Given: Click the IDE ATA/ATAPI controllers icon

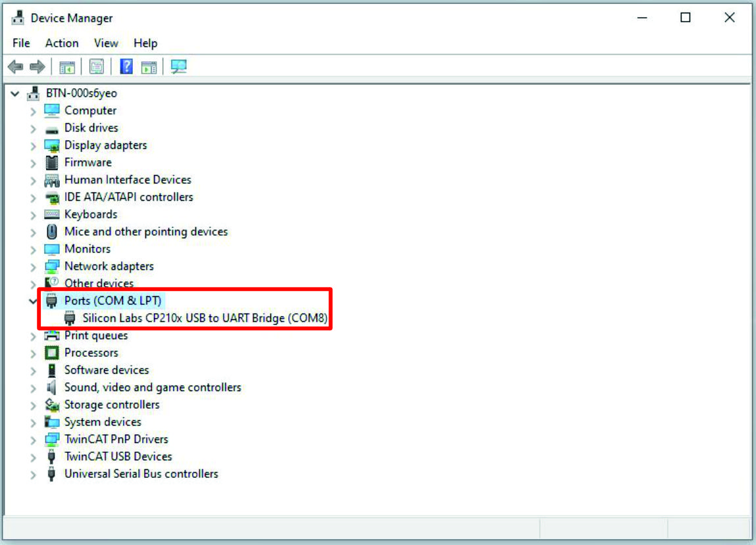Looking at the screenshot, I should (51, 197).
